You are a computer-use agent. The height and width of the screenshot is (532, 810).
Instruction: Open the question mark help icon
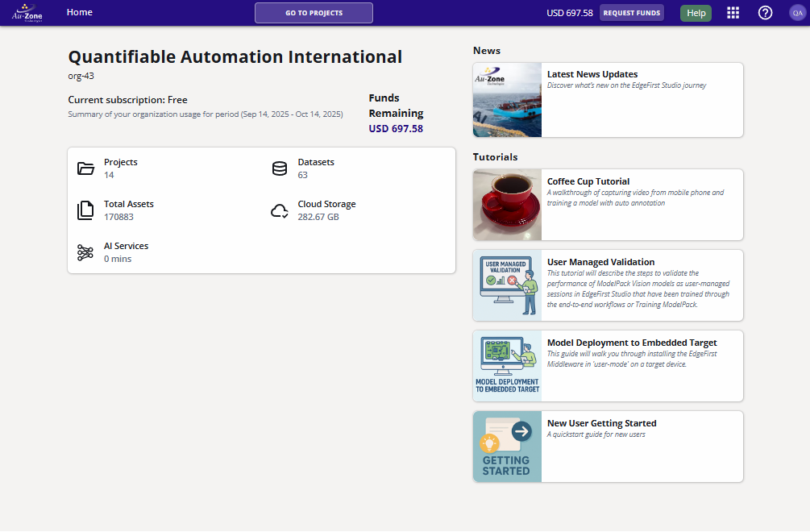tap(765, 13)
